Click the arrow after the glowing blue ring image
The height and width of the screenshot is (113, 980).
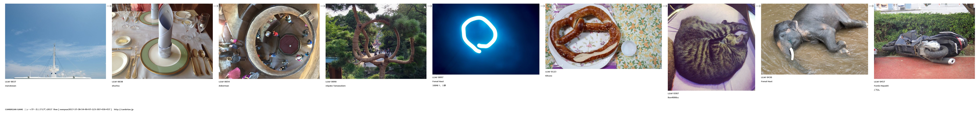(x=542, y=6)
